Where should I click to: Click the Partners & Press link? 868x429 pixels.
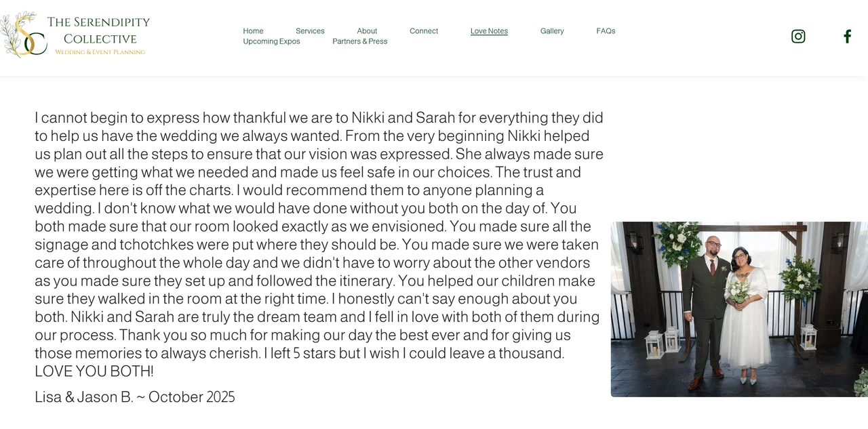[x=359, y=41]
